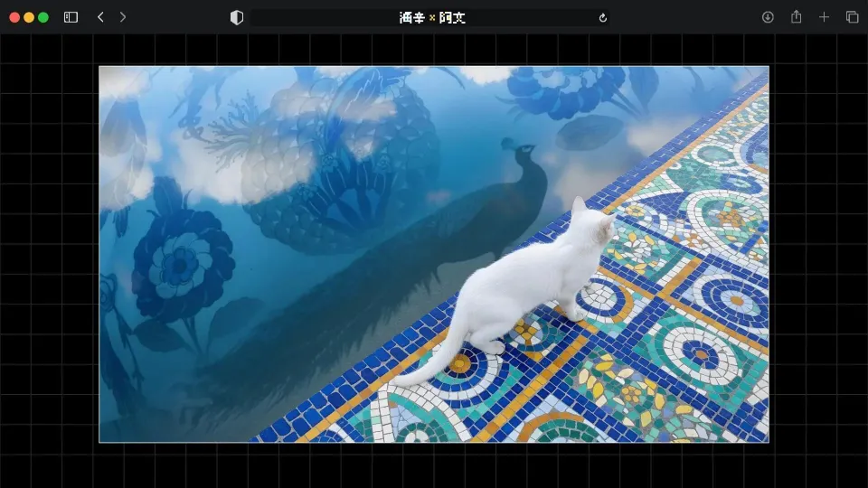Image resolution: width=868 pixels, height=488 pixels.
Task: Click the address bar page title
Action: pyautogui.click(x=432, y=17)
